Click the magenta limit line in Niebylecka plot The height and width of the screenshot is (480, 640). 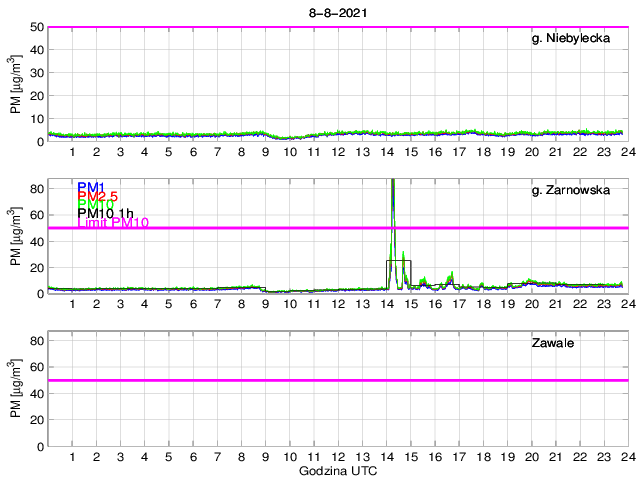[337, 27]
